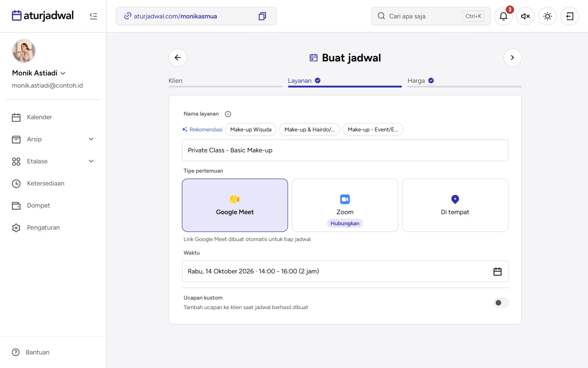
Task: Switch to the Layanan step tab
Action: coord(345,82)
